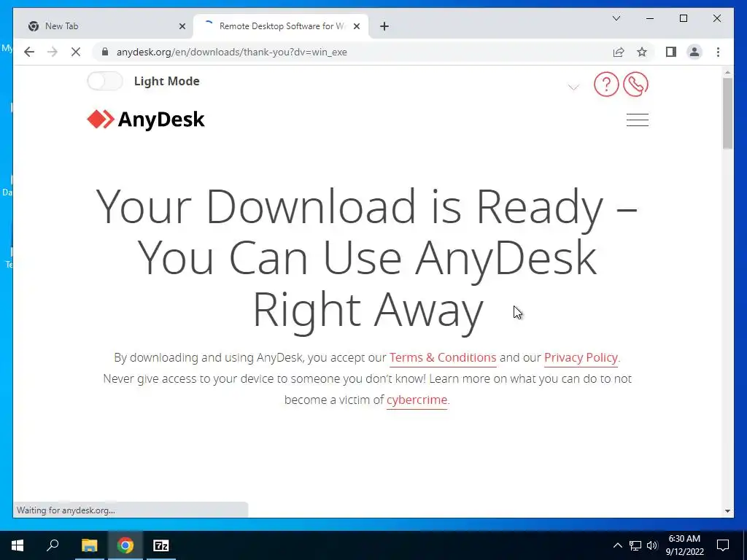Maximize the Chrome window

pyautogui.click(x=683, y=18)
